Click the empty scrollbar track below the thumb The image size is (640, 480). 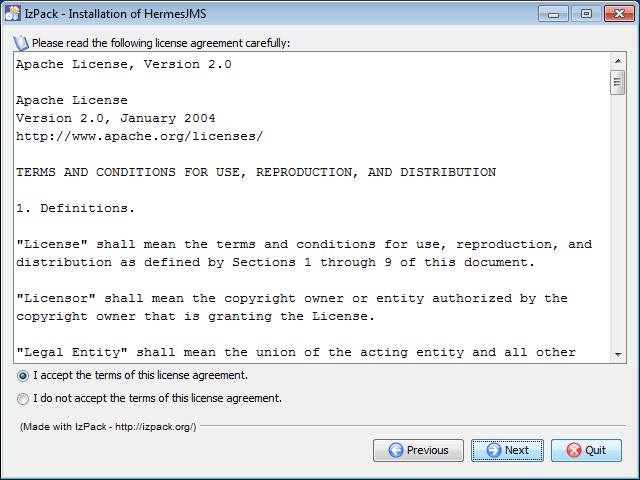[x=618, y=220]
